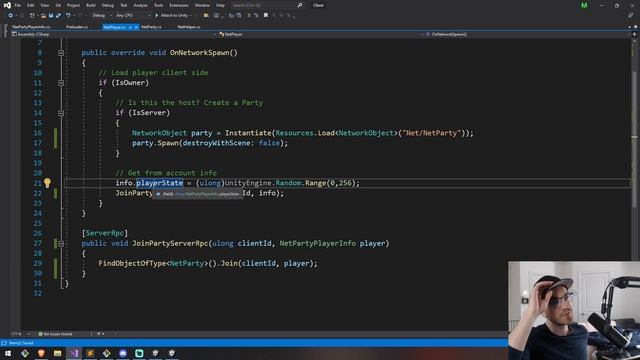Collapse the JoinPartyServerRpc method block
The width and height of the screenshot is (640, 360).
coord(61,244)
